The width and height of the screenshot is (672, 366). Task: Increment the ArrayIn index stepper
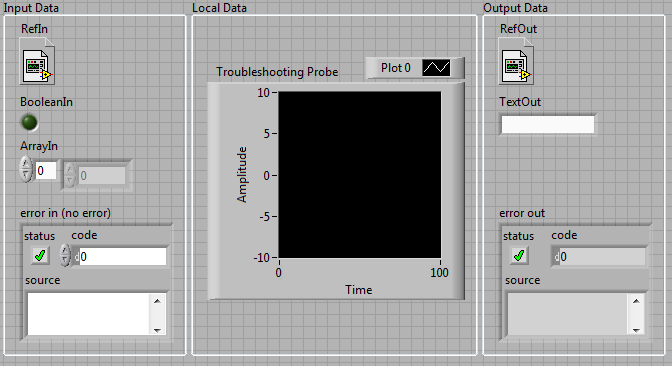click(26, 164)
